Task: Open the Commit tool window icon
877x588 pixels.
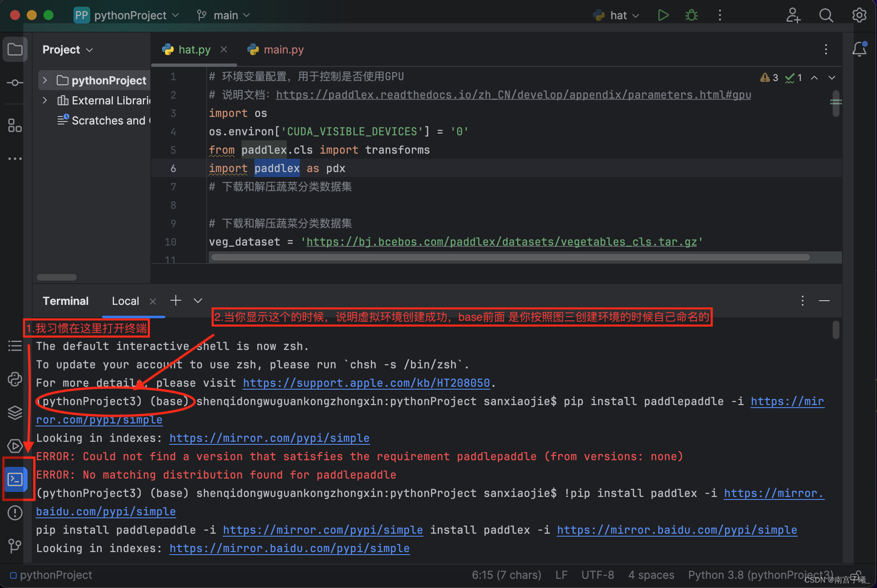Action: click(15, 83)
